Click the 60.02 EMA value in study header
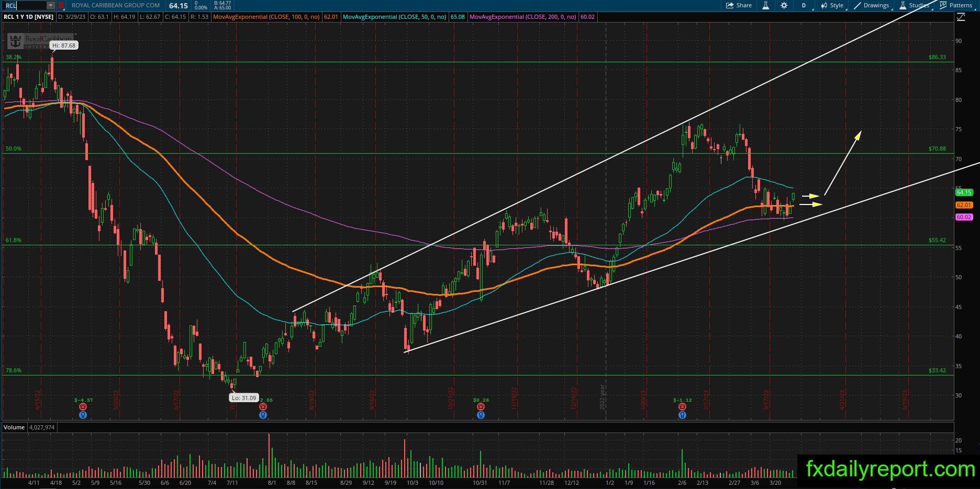This screenshot has height=489, width=980. [588, 17]
